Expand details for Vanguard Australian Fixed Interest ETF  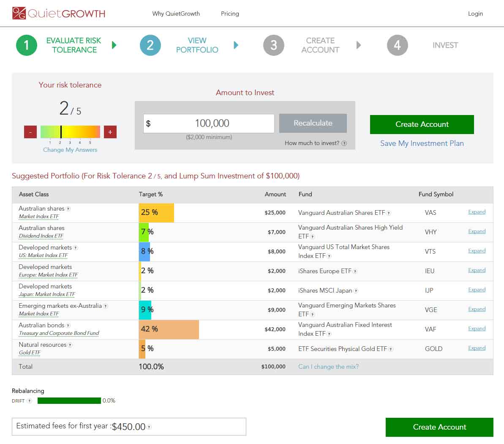(477, 329)
